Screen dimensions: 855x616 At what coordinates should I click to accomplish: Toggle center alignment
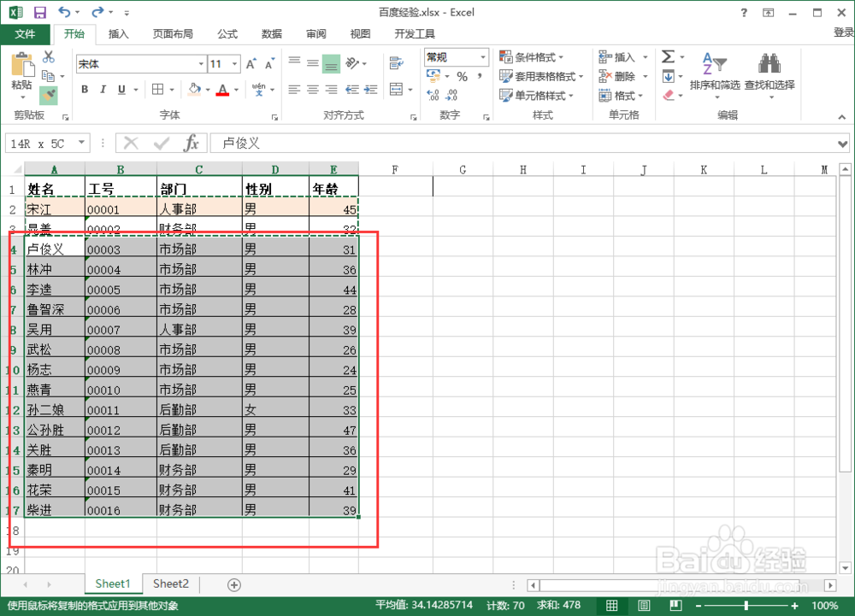(312, 88)
